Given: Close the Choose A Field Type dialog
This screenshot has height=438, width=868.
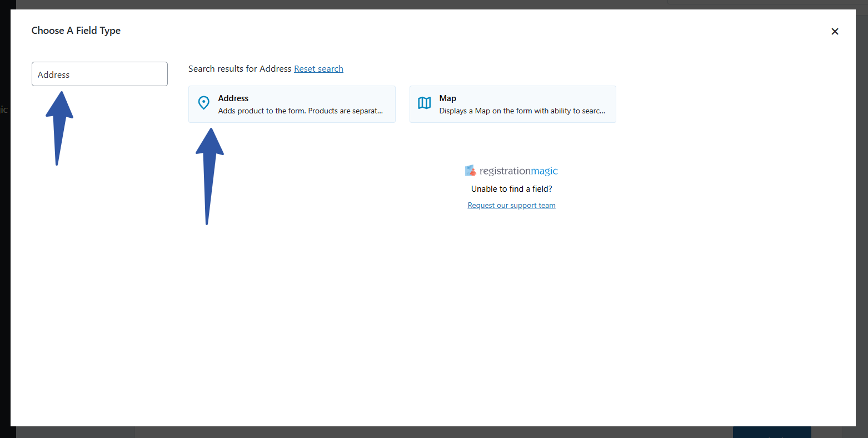Looking at the screenshot, I should pyautogui.click(x=834, y=32).
